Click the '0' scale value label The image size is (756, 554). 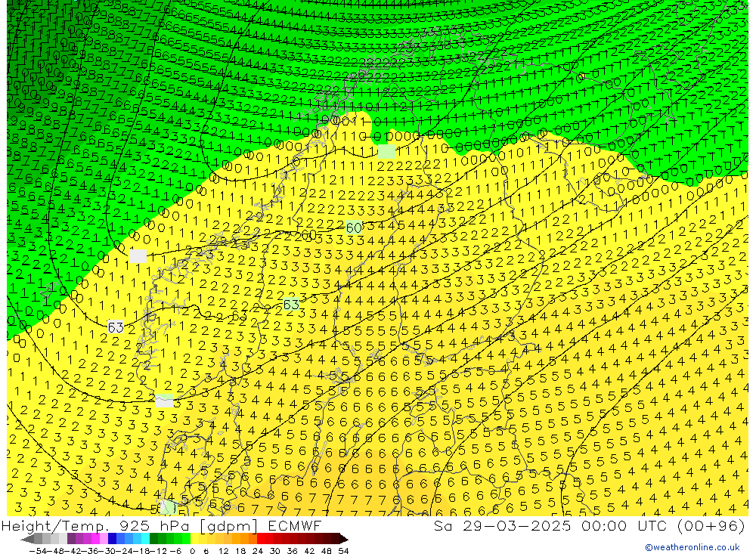point(192,551)
